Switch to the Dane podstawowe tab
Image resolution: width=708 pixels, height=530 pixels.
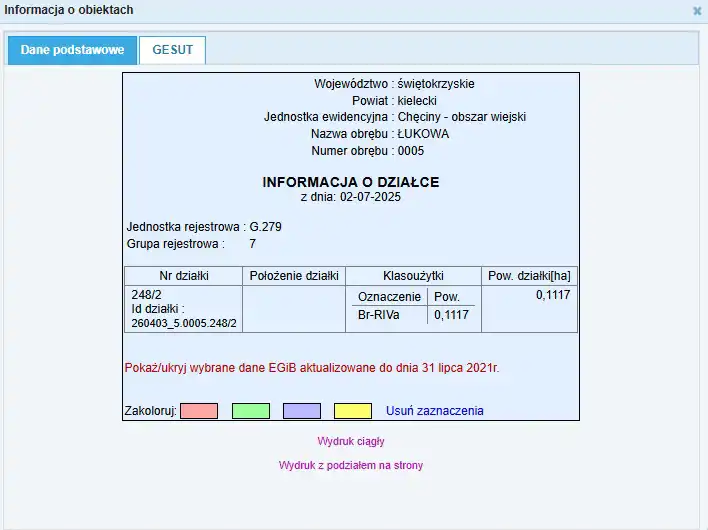(72, 51)
